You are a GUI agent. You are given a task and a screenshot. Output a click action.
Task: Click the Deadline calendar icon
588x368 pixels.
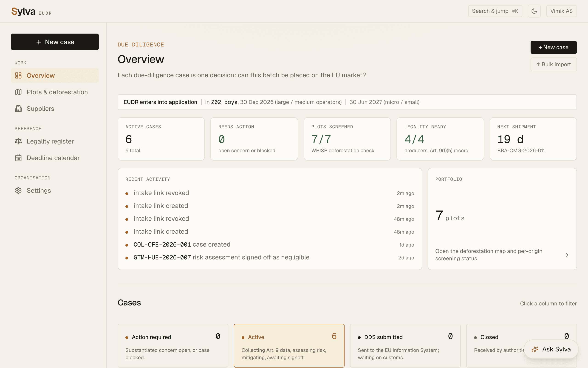click(18, 158)
